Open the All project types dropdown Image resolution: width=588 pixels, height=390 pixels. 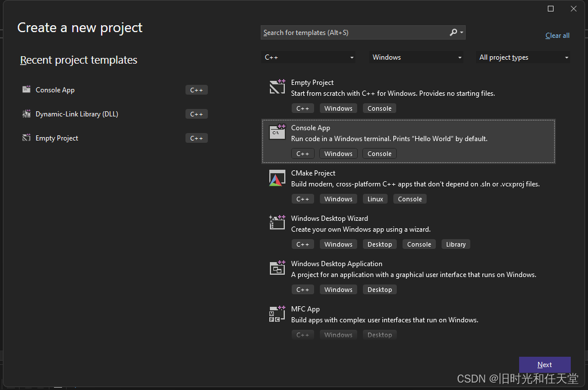[x=523, y=57]
